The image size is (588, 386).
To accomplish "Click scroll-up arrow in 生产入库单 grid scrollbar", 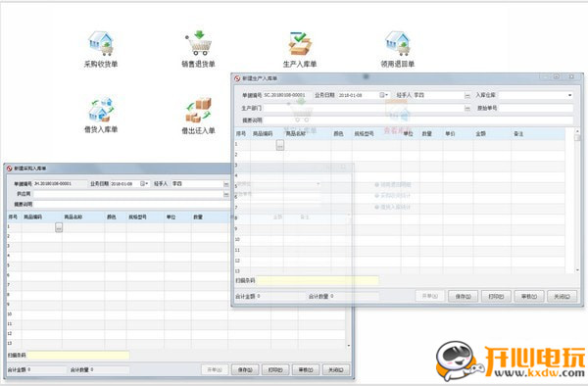I will click(577, 131).
